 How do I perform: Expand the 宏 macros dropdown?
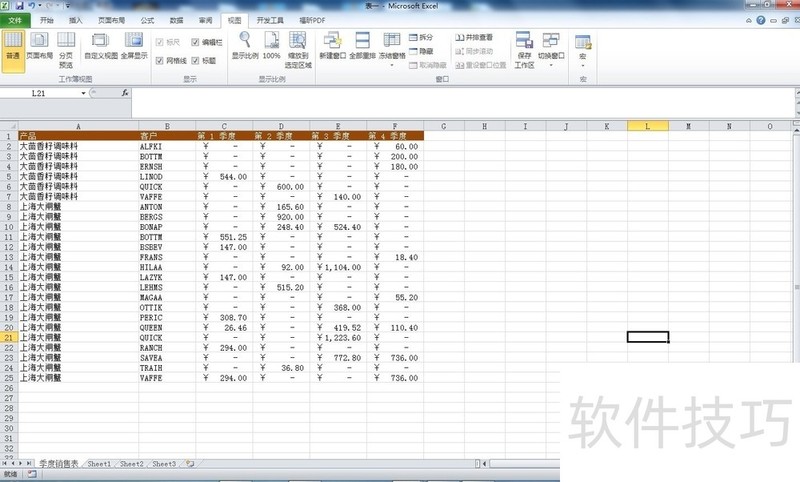(x=583, y=65)
